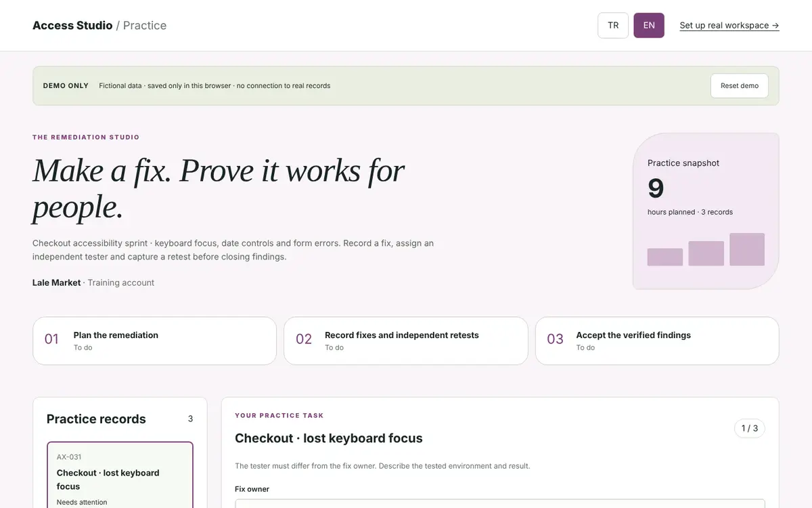812x508 pixels.
Task: Click the Checkout · lost keyboard focus task heading
Action: [x=329, y=438]
